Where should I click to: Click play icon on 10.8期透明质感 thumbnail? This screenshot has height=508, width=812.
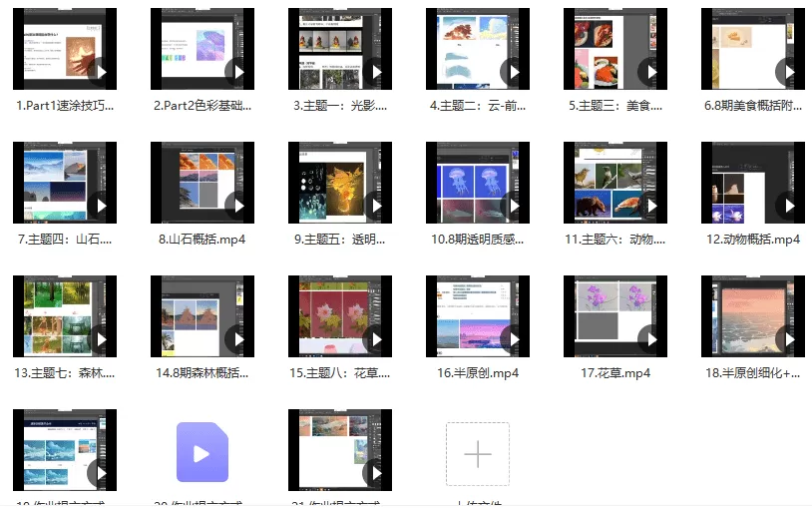click(x=514, y=206)
